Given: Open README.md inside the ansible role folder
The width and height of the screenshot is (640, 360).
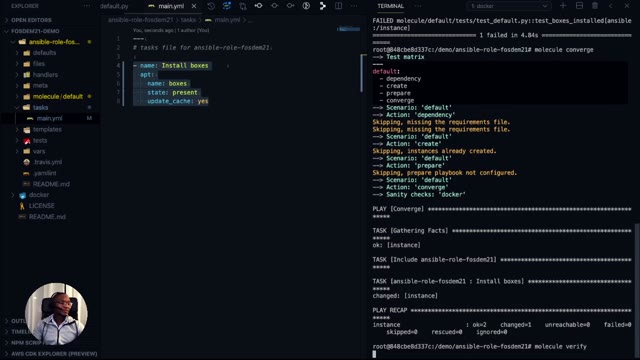Looking at the screenshot, I should (51, 184).
